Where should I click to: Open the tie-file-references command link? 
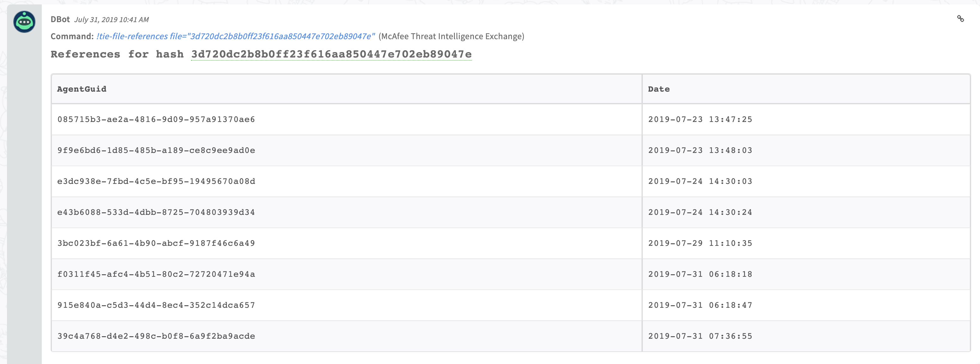click(x=235, y=36)
